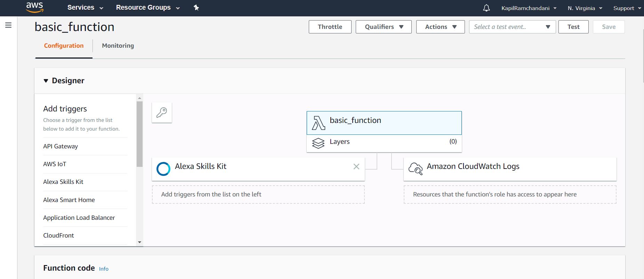
Task: Click the AWS logo home icon
Action: point(34,7)
